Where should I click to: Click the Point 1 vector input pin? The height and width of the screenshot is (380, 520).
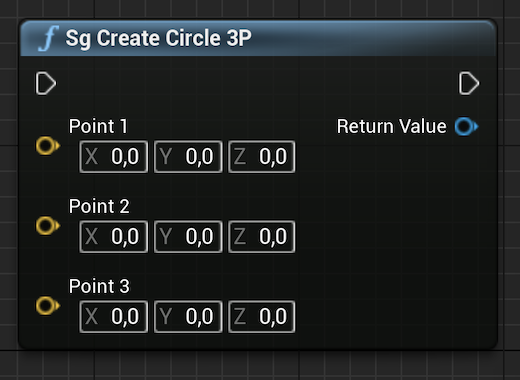pos(48,146)
